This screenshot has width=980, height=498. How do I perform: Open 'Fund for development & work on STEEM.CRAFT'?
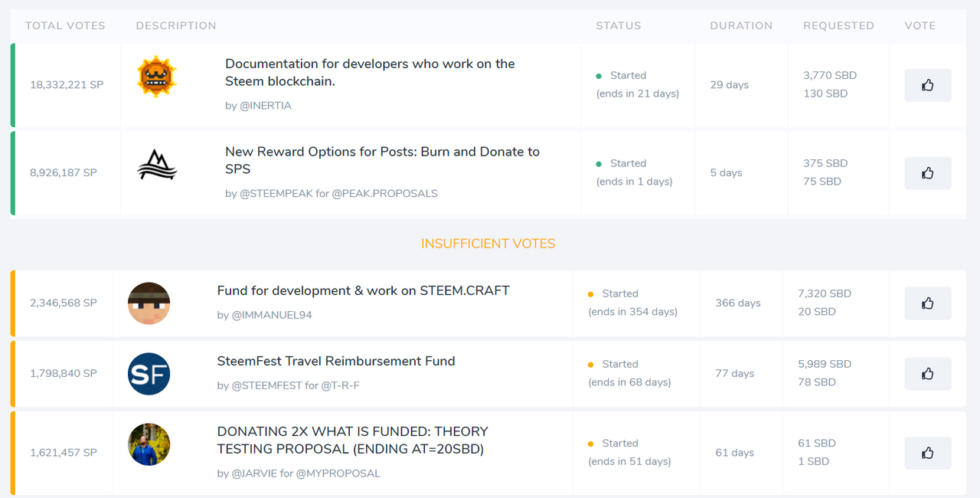click(x=363, y=291)
